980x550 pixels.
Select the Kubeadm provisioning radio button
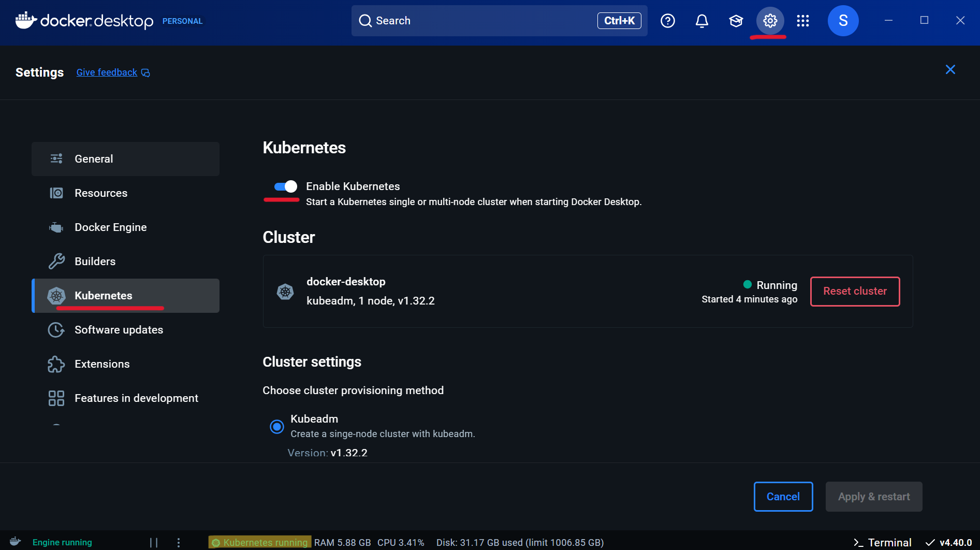(277, 427)
